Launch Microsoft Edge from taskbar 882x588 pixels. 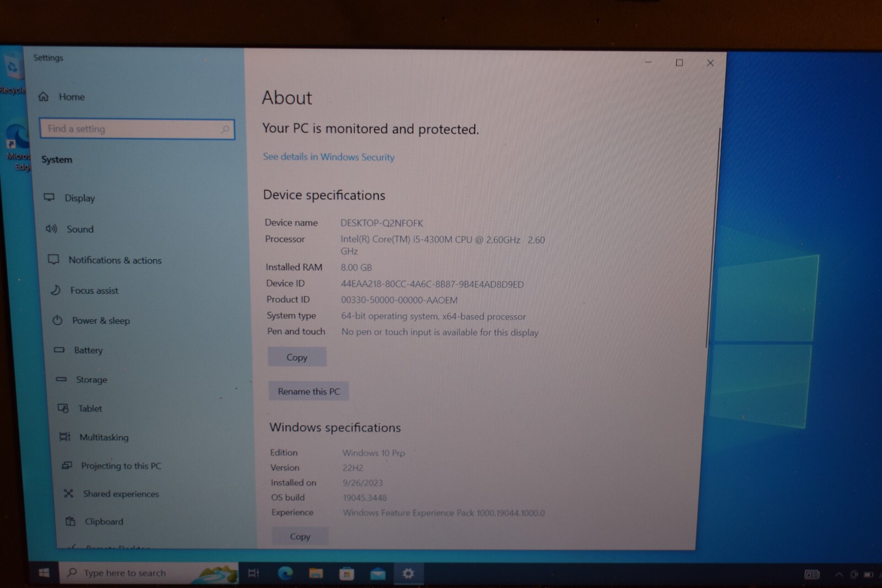pyautogui.click(x=285, y=573)
